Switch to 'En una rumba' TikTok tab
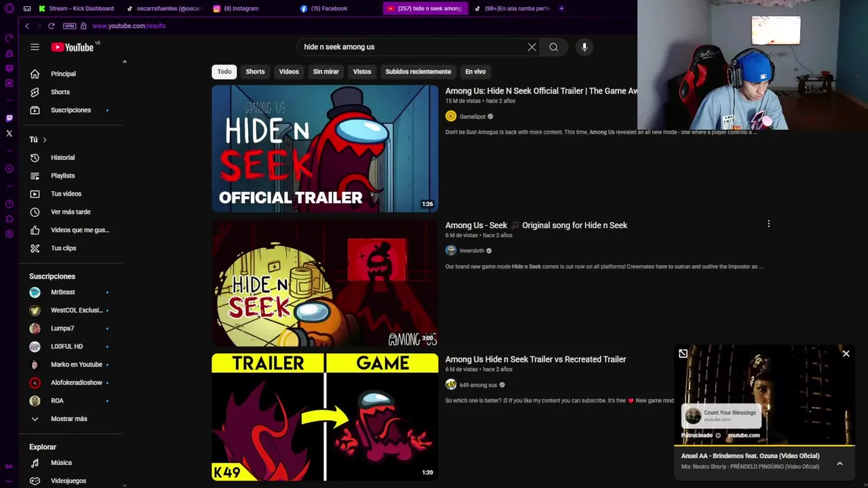 (x=512, y=8)
